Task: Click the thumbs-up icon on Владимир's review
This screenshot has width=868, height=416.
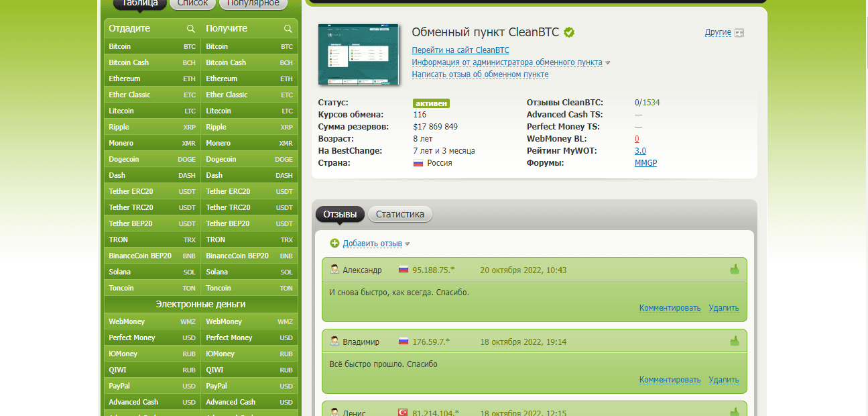Action: [735, 342]
